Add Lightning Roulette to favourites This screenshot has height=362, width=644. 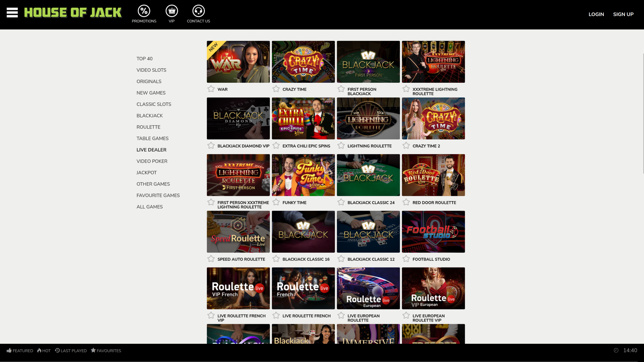[x=341, y=145]
